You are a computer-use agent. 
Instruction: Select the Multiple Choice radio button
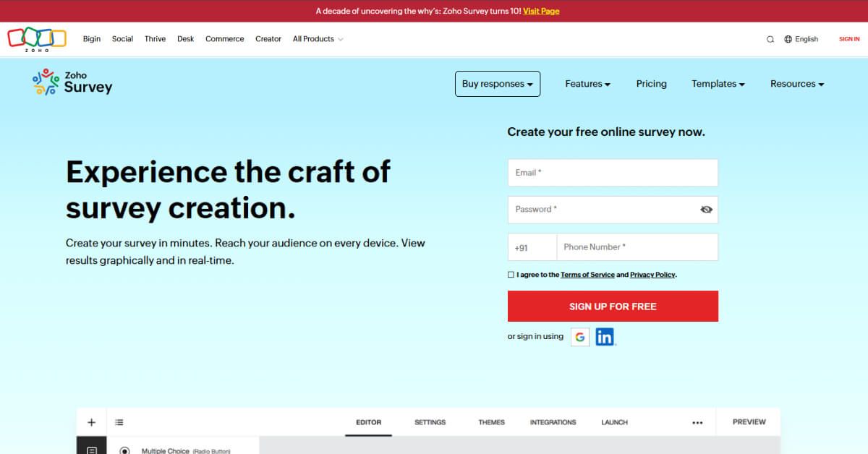click(x=124, y=450)
